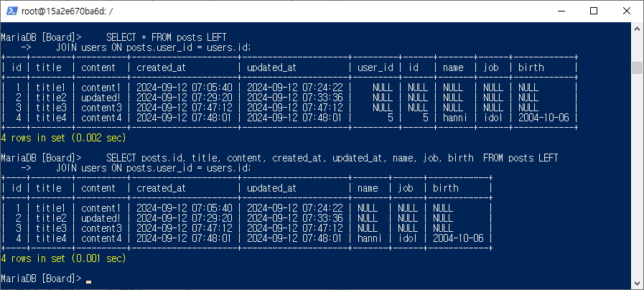Click the vertical scrollbar thumb

tap(637, 67)
